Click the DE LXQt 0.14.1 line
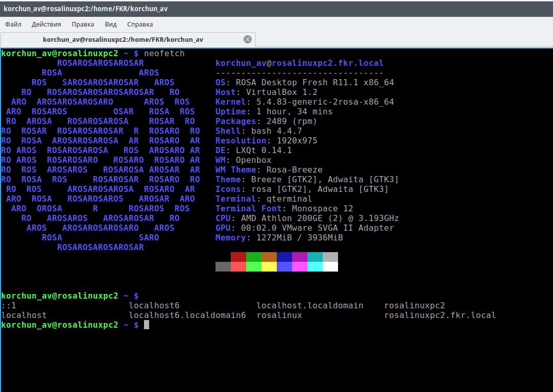This screenshot has height=392, width=553. tap(254, 150)
